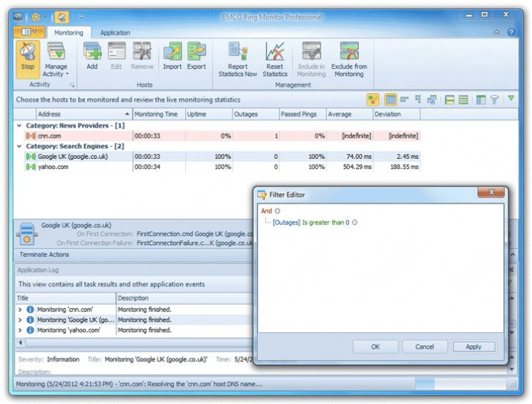Click the cnn.com Uptime 0% cell
The image size is (532, 404).
point(209,136)
